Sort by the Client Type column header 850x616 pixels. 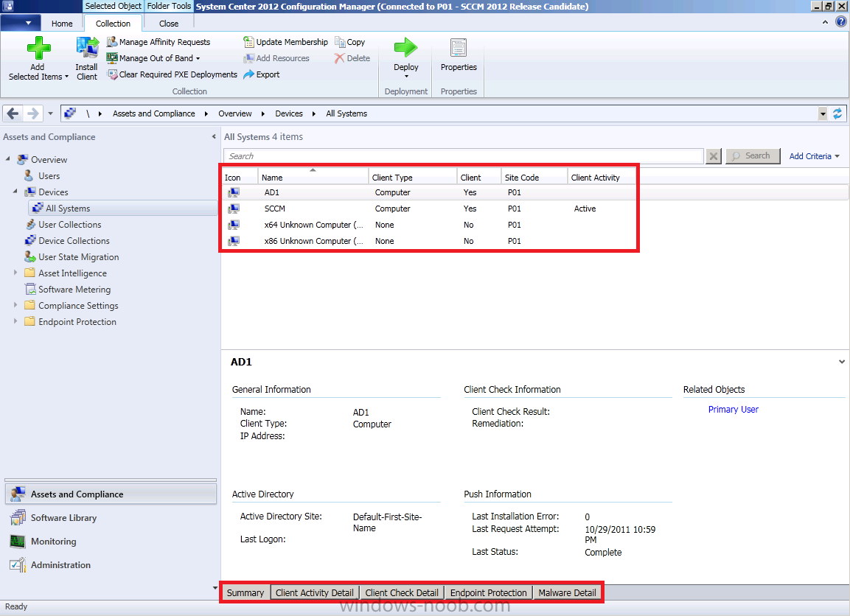(413, 177)
